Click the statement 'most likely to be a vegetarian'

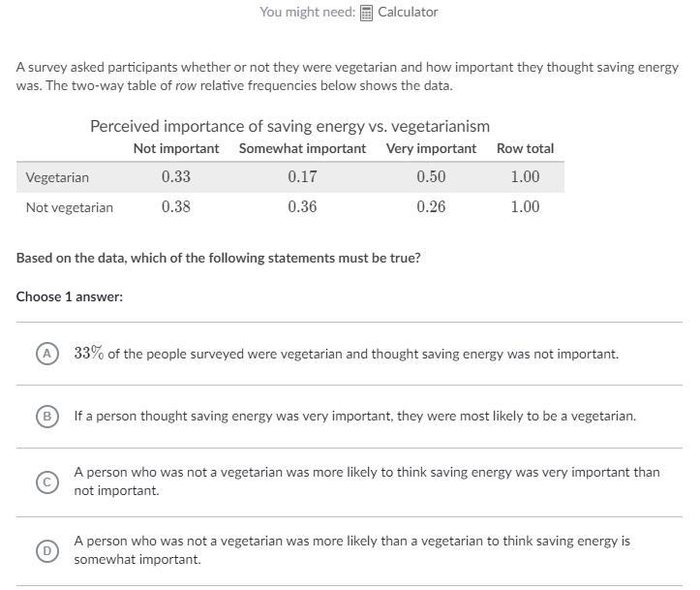click(x=354, y=416)
